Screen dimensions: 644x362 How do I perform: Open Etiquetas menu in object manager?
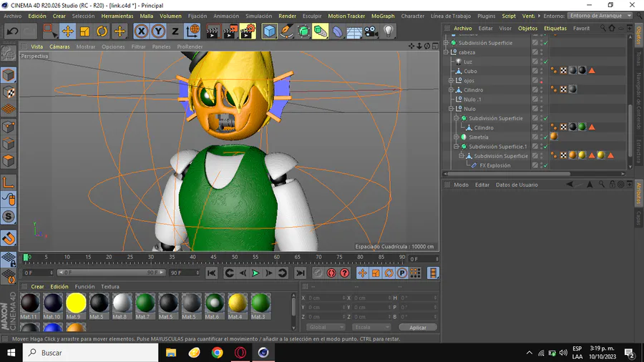pos(555,29)
